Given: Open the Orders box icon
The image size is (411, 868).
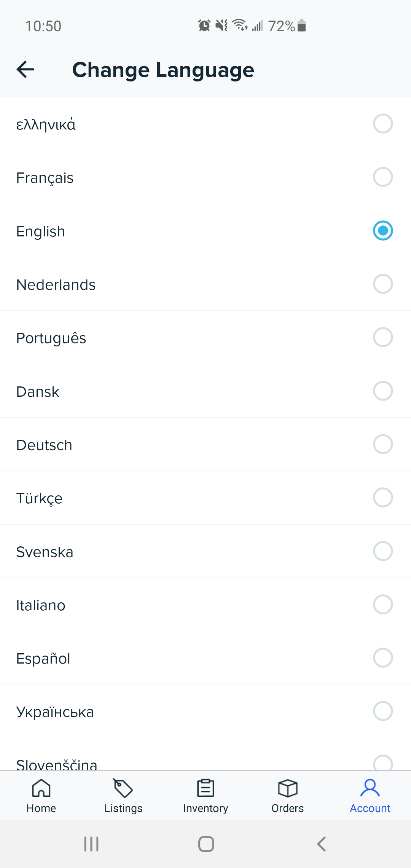Looking at the screenshot, I should click(288, 788).
